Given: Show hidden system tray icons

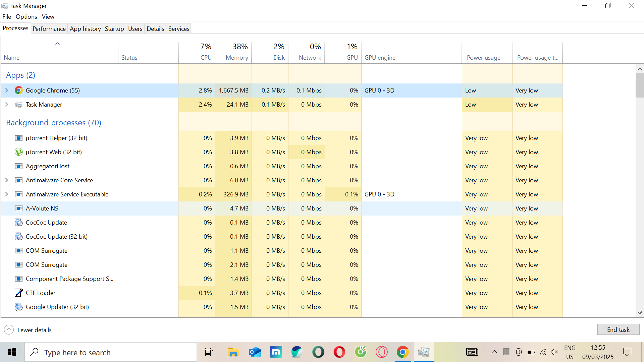Looking at the screenshot, I should click(494, 352).
